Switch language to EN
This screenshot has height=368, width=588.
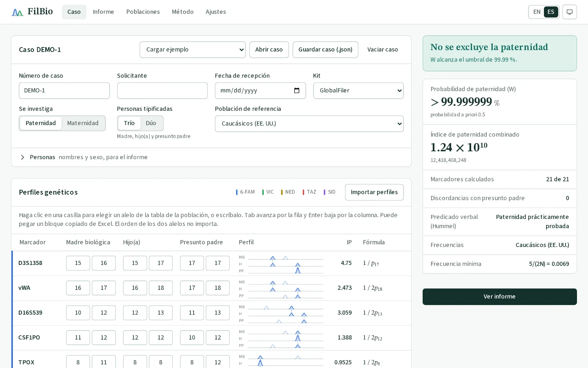[537, 12]
